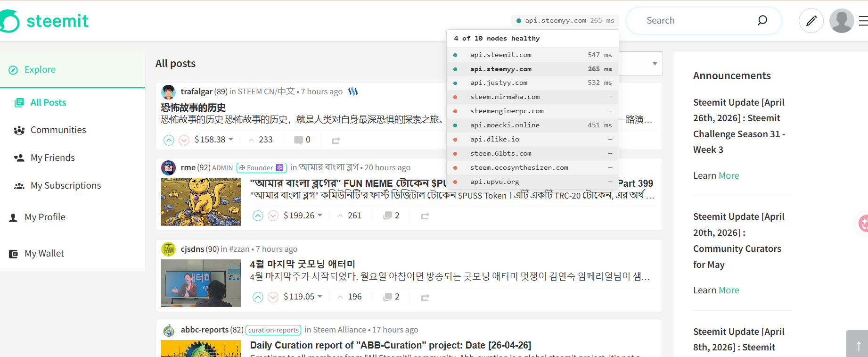Click the Steemit logo
Viewport: 868px width, 357px height.
pyautogui.click(x=44, y=21)
